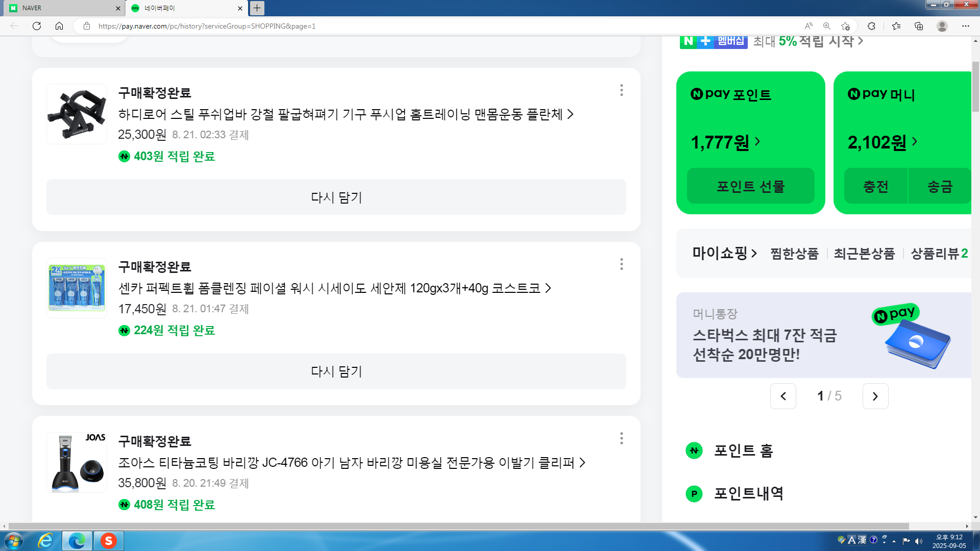980x551 pixels.
Task: Expand the Npay 포인트 1,777원 balance chevron
Action: 757,141
